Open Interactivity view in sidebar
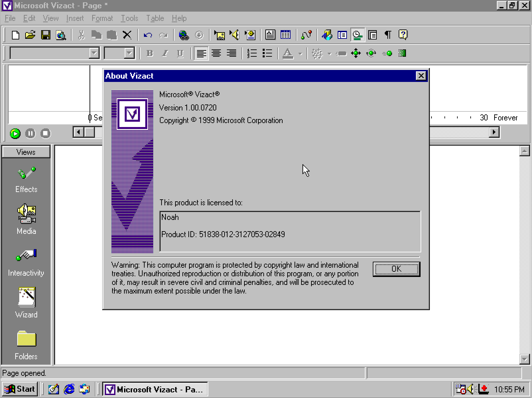532x398 pixels. click(x=26, y=263)
